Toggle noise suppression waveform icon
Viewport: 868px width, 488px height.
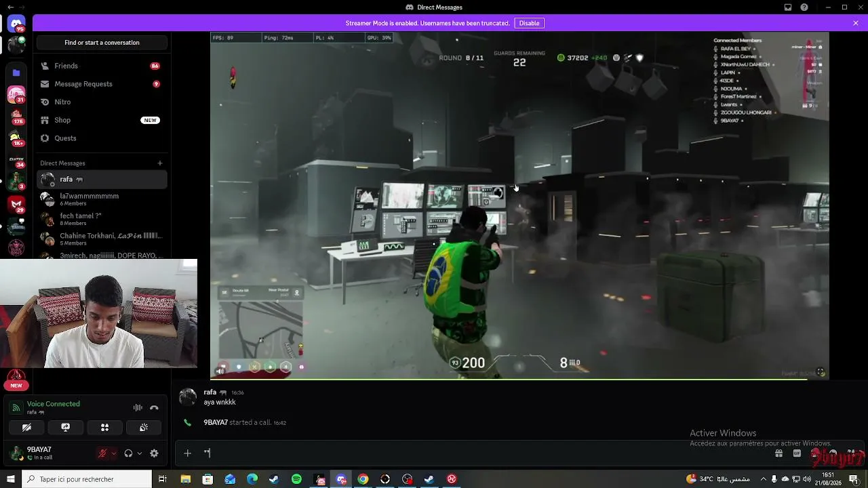(x=138, y=407)
